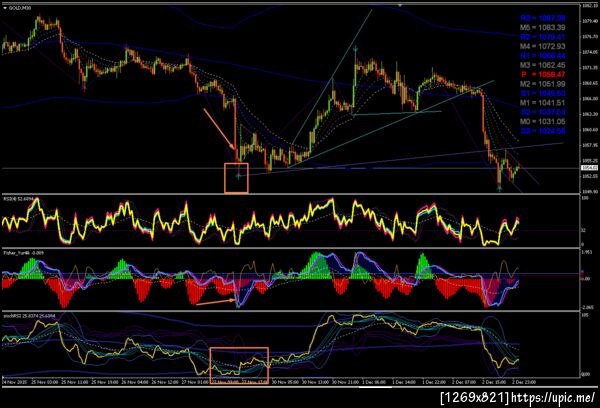
Task: Grab the chart shift triangle marker at top
Action: coord(399,5)
